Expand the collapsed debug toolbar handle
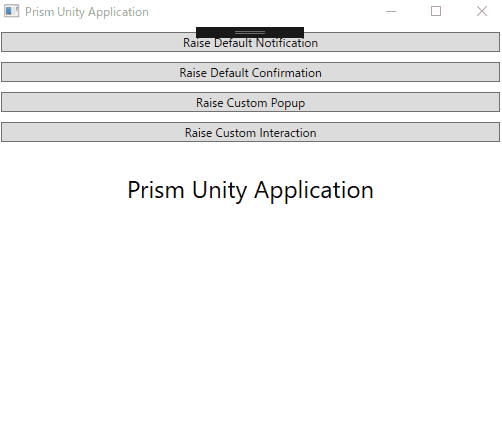The width and height of the screenshot is (502, 425). click(250, 32)
